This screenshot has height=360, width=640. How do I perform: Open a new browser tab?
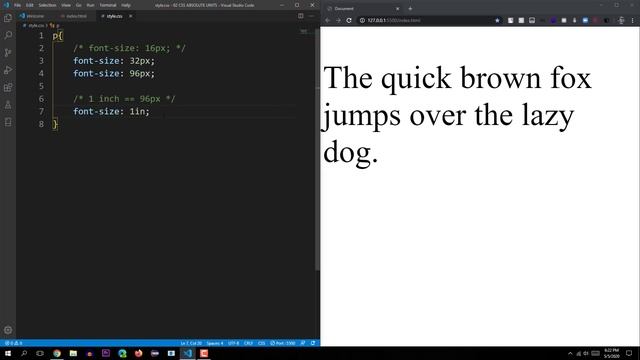[x=410, y=9]
